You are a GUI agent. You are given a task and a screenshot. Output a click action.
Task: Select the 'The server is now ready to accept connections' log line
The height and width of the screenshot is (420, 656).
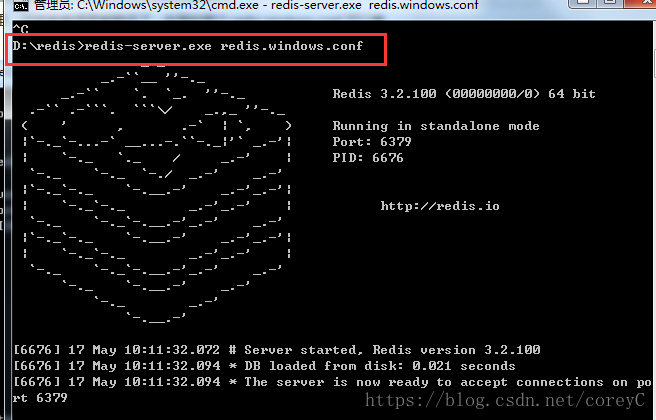click(332, 382)
